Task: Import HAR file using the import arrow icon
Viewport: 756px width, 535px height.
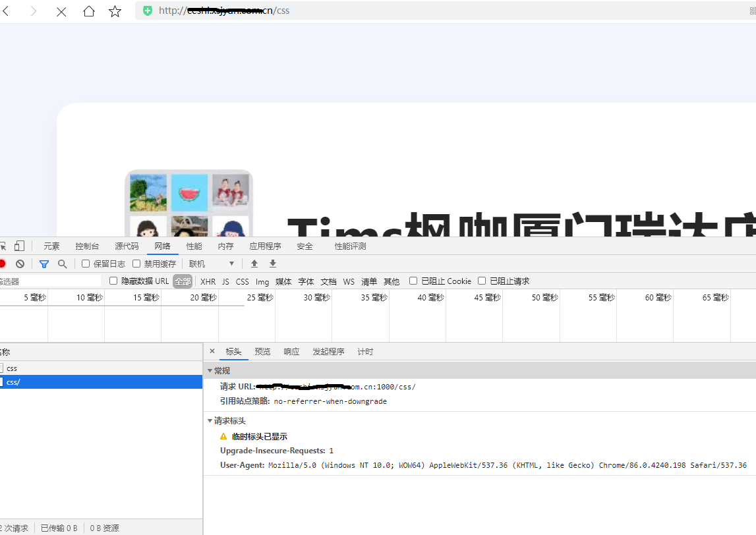Action: point(254,263)
